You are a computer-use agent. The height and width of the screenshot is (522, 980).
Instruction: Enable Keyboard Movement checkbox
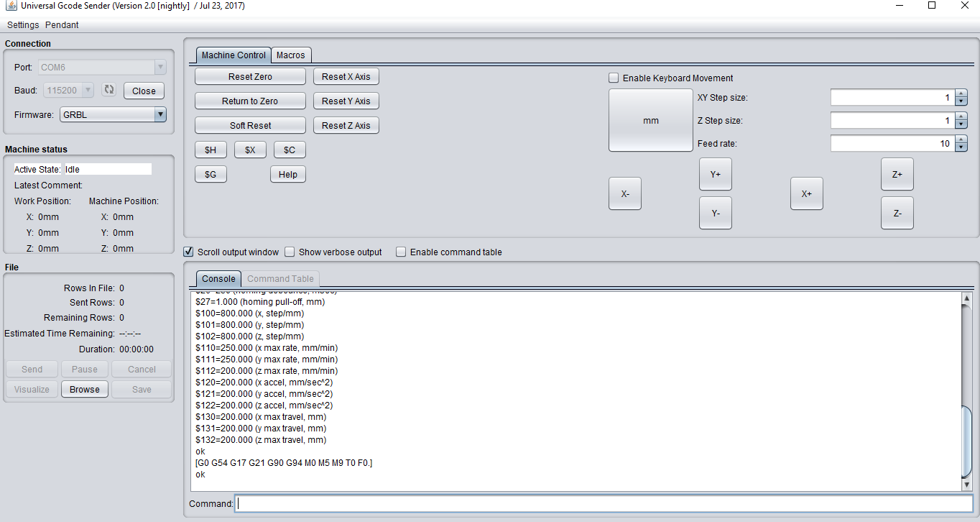(x=614, y=78)
